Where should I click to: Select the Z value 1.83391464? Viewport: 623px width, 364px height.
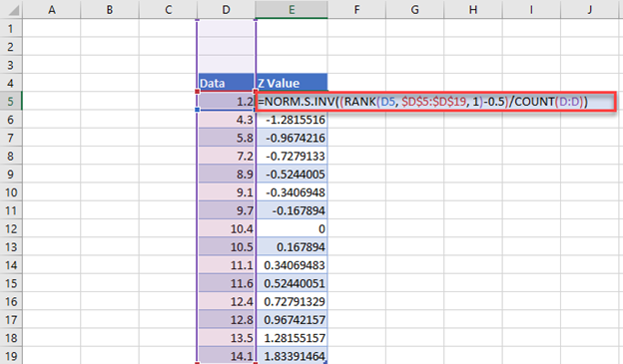(x=292, y=356)
